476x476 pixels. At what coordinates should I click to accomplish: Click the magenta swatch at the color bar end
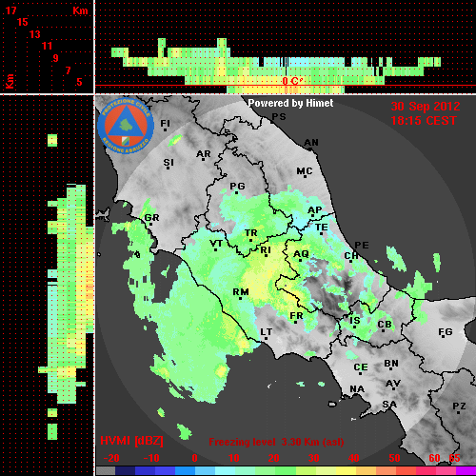(466, 471)
